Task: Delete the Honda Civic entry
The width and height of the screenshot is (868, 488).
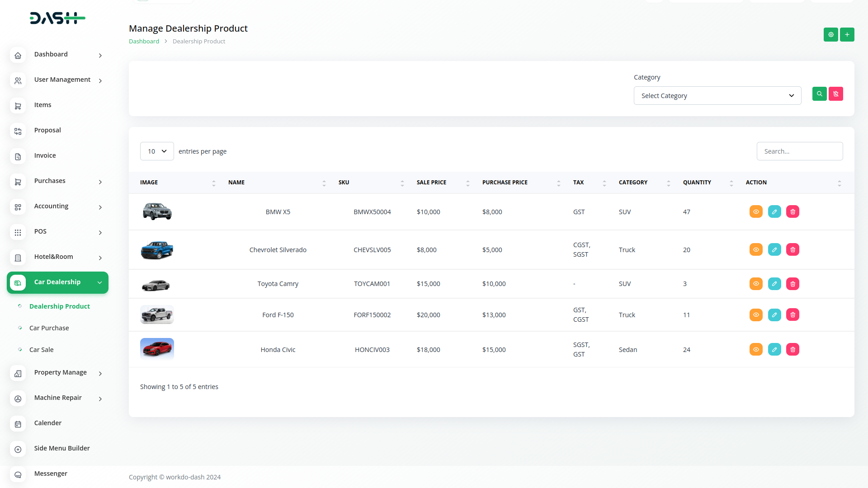Action: (793, 350)
